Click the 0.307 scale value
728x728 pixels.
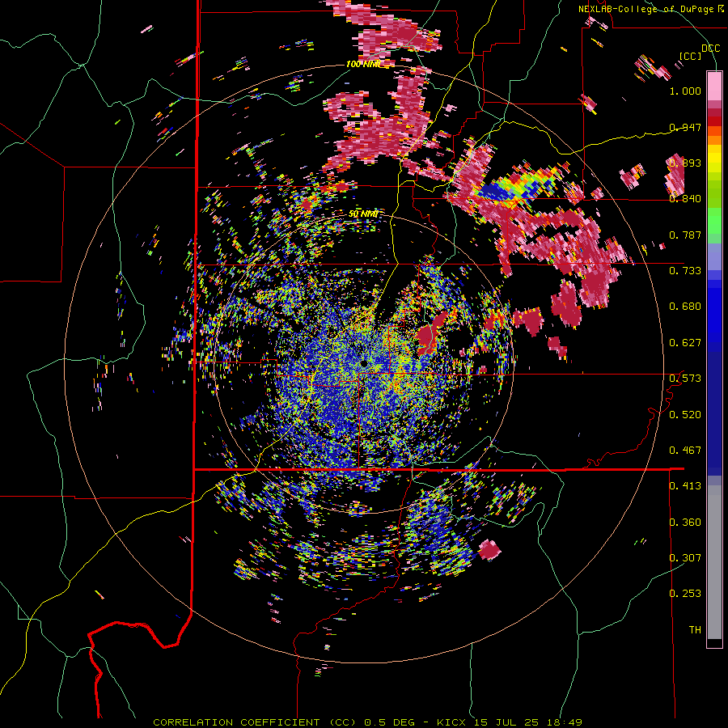click(685, 558)
